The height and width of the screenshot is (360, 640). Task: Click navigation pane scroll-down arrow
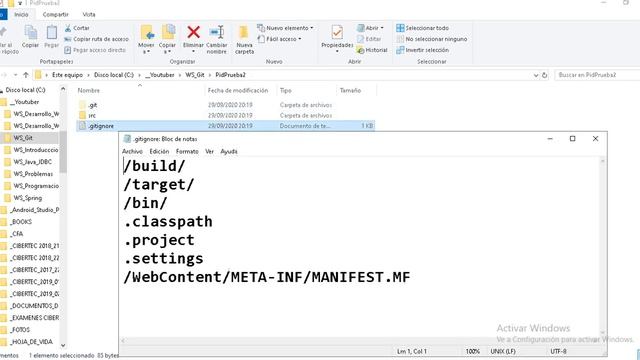63,345
